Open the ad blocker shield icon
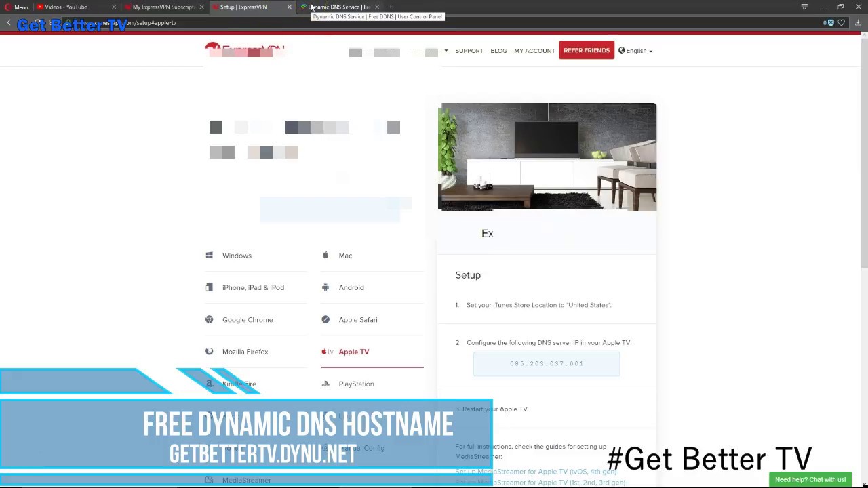 pyautogui.click(x=830, y=22)
